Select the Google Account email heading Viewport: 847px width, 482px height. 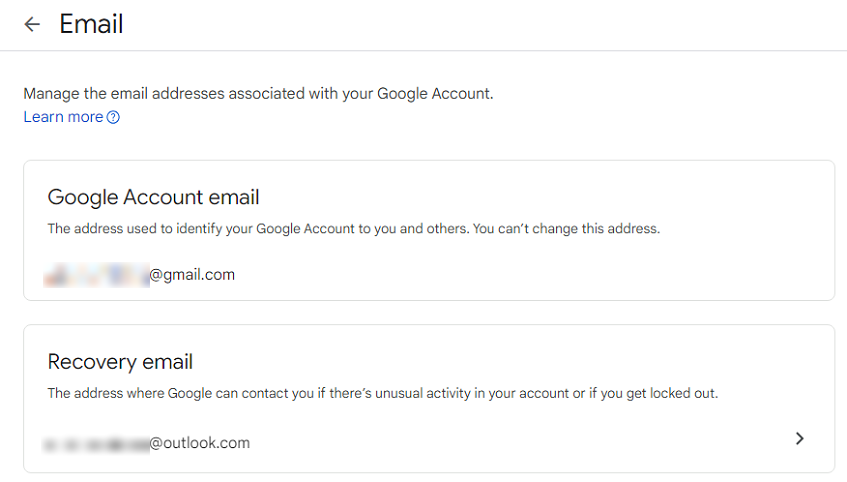(x=153, y=197)
